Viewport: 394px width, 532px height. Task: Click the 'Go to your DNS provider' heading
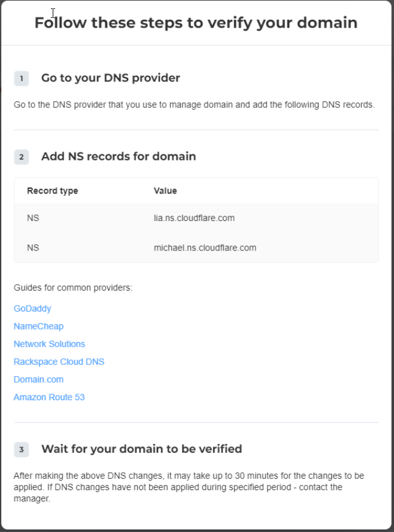(110, 78)
